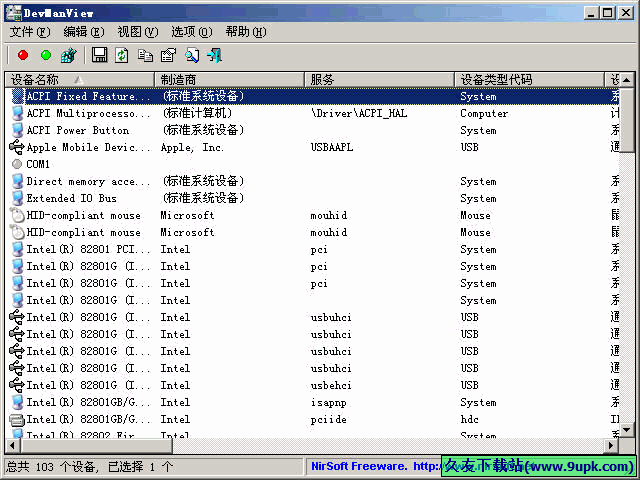The height and width of the screenshot is (480, 640).
Task: Open the NirSoft Freeware link in status bar
Action: tap(376, 466)
